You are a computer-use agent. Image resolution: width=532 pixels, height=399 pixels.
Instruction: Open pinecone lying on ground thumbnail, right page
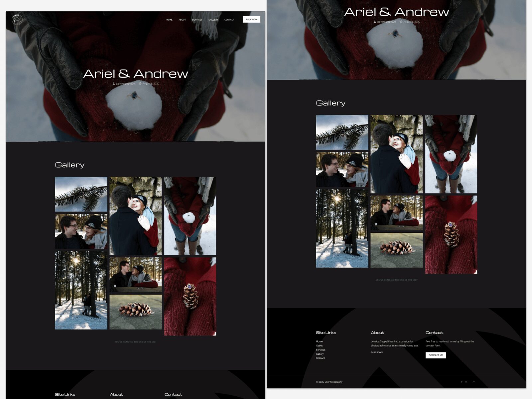click(397, 250)
